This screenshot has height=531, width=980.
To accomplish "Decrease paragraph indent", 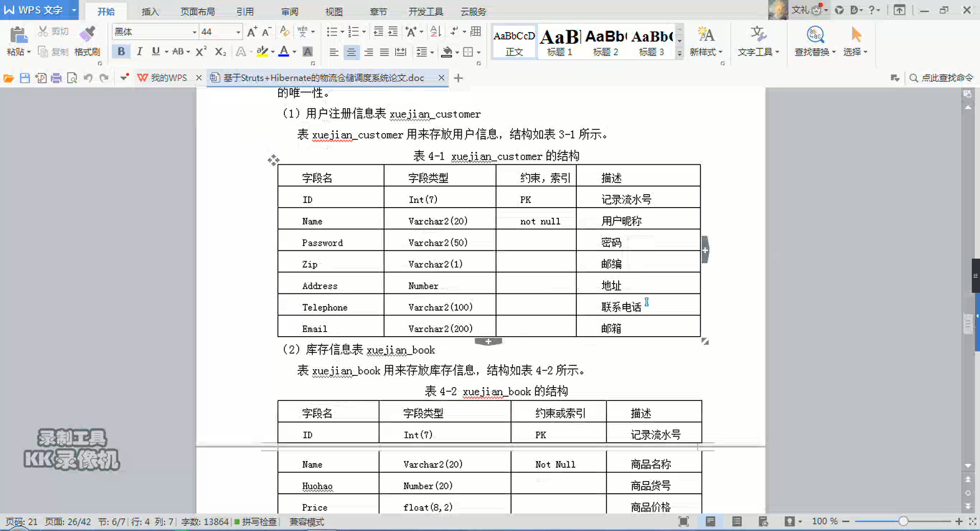I will point(378,32).
